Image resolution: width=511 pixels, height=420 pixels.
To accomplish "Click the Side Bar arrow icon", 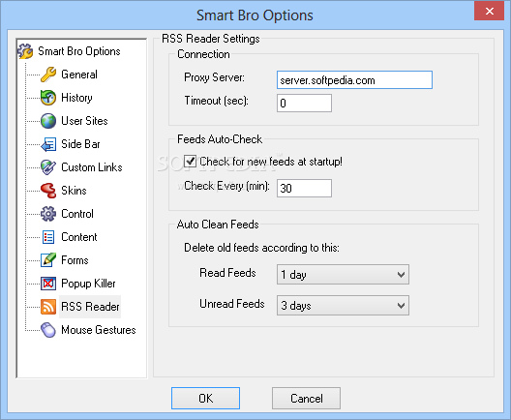I will (x=48, y=144).
